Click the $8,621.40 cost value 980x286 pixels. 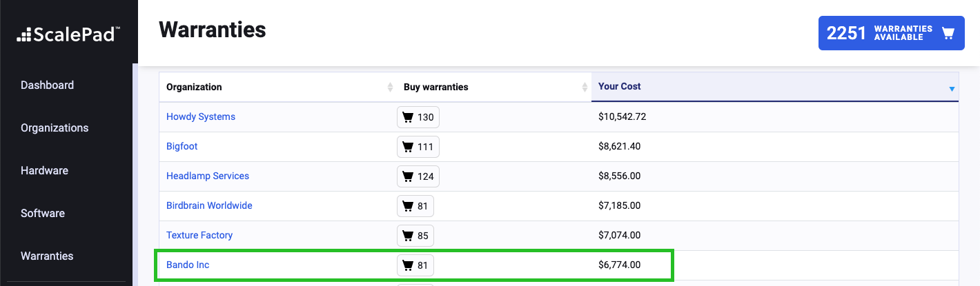(619, 146)
